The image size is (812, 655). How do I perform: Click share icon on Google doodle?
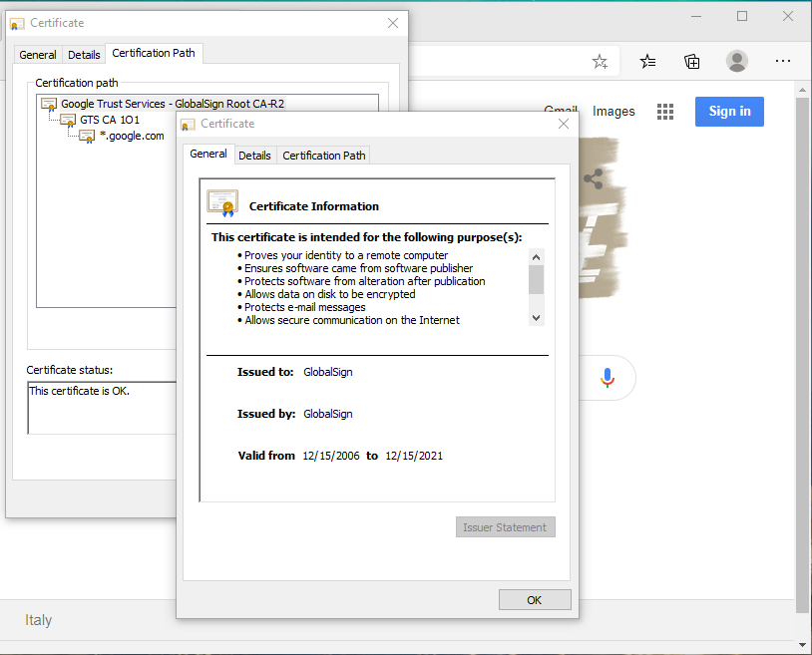click(593, 179)
